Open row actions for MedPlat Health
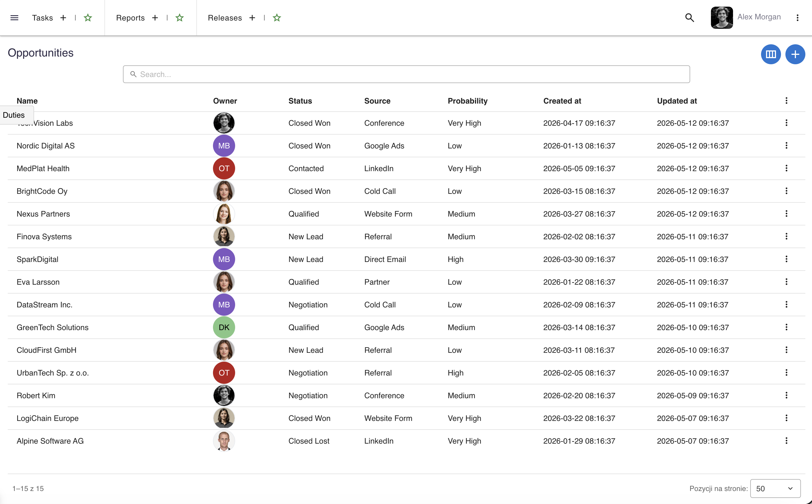The height and width of the screenshot is (504, 812). coord(786,168)
